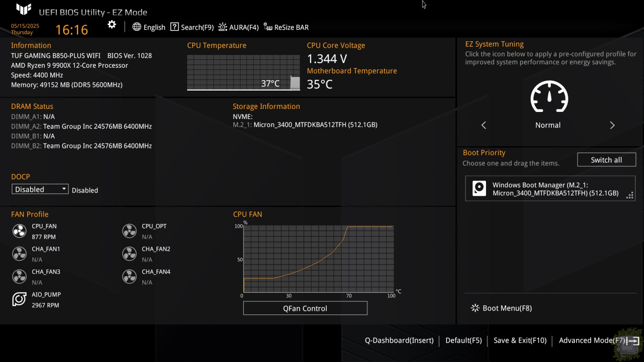Click the DIMM_A1: N/A entry
This screenshot has height=362, width=644.
point(33,117)
